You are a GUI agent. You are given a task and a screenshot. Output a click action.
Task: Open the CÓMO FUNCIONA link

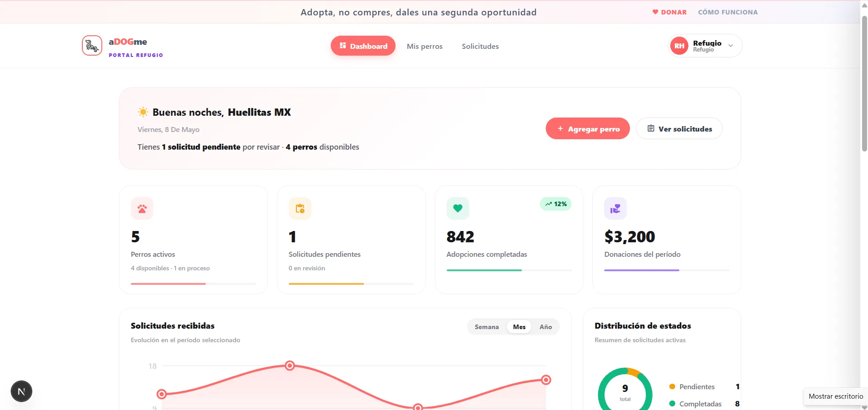pos(728,12)
